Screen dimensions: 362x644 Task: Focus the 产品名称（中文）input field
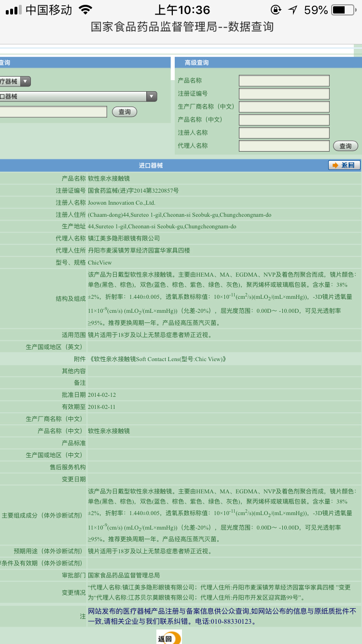284,120
